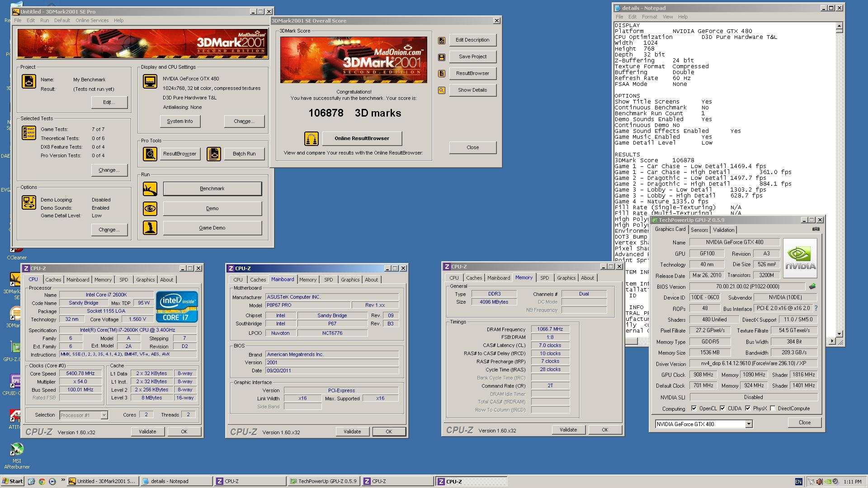The width and height of the screenshot is (868, 488).
Task: Click OK in Mainboard CPU-Z window
Action: pyautogui.click(x=389, y=432)
